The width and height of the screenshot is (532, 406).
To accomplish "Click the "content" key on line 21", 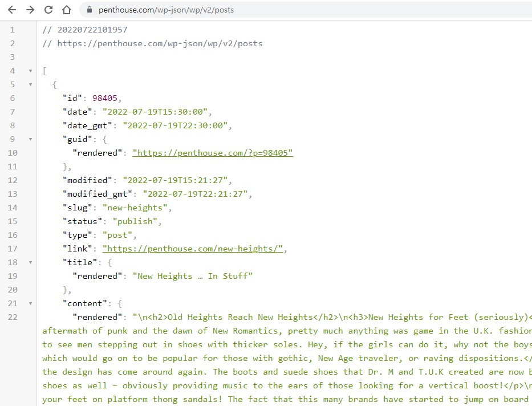I will click(x=84, y=303).
